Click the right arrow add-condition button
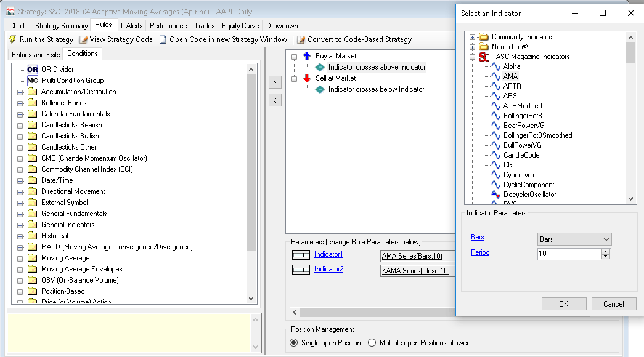 pos(275,82)
